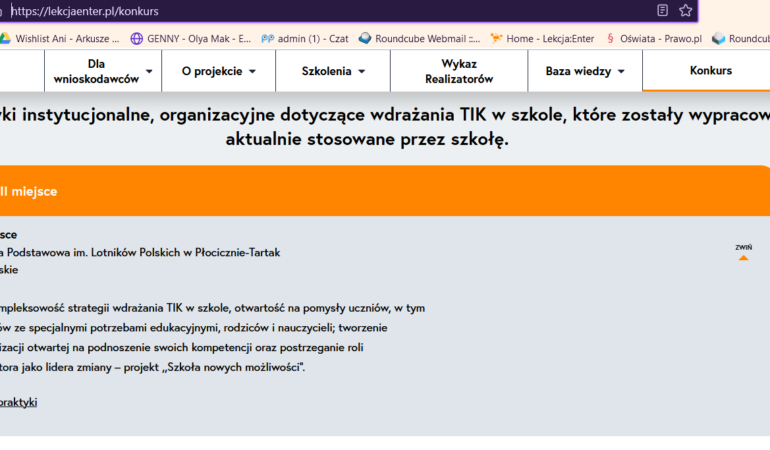Open Wishlist Ani Arkusze bookmark icon

(x=5, y=39)
